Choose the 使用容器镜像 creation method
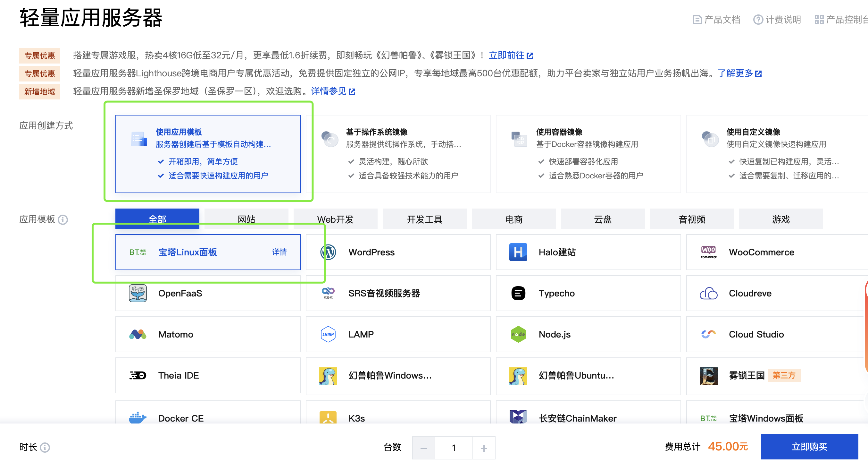 (x=588, y=154)
